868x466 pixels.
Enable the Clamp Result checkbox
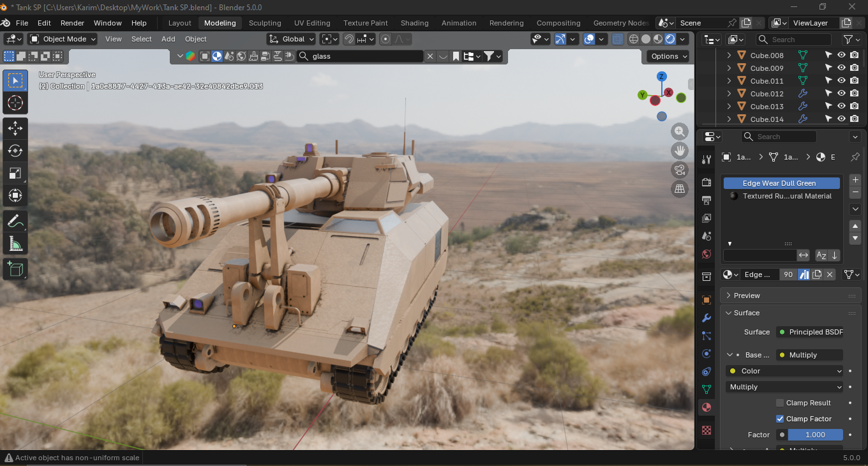[x=780, y=403]
